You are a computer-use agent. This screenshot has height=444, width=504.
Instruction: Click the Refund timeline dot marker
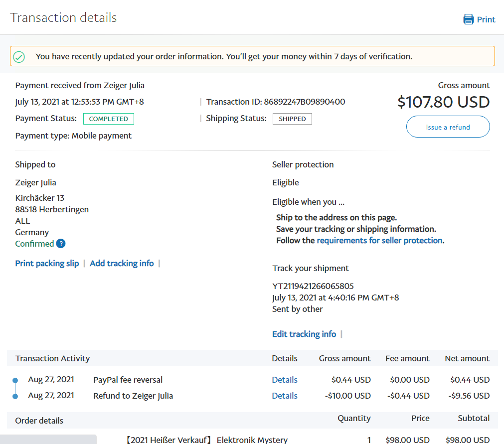coord(15,396)
